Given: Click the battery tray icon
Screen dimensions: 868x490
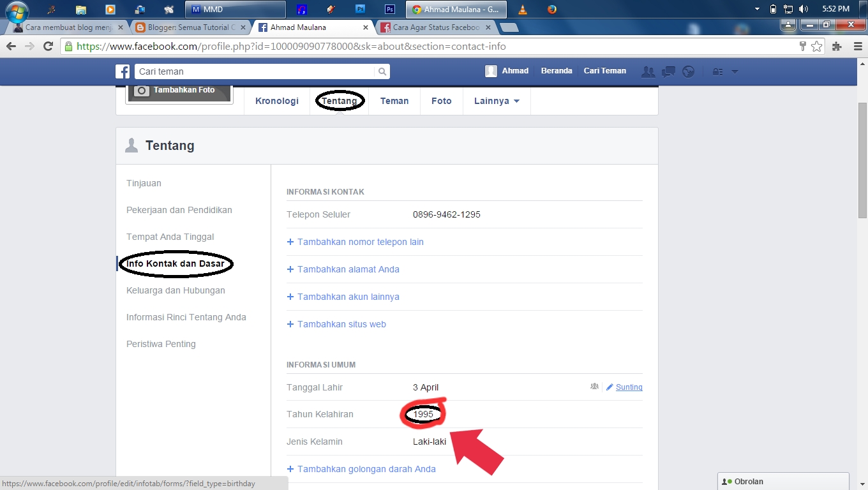Looking at the screenshot, I should (774, 9).
